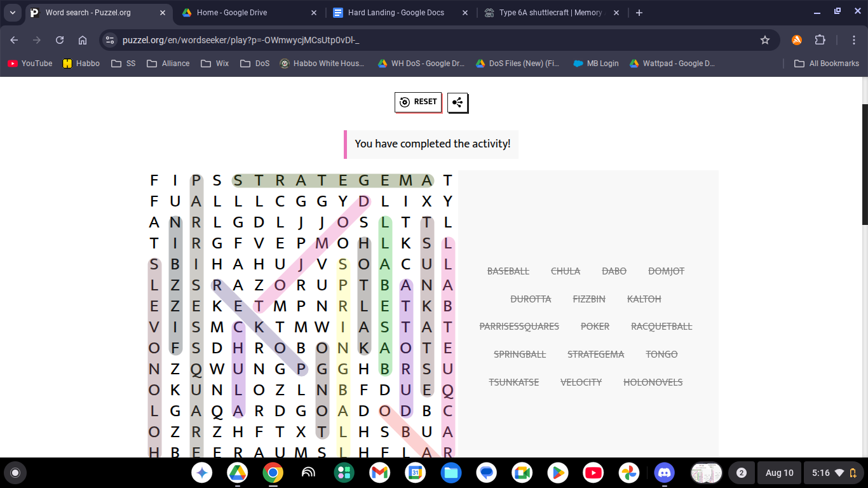Click the share icon next to Reset

point(458,102)
